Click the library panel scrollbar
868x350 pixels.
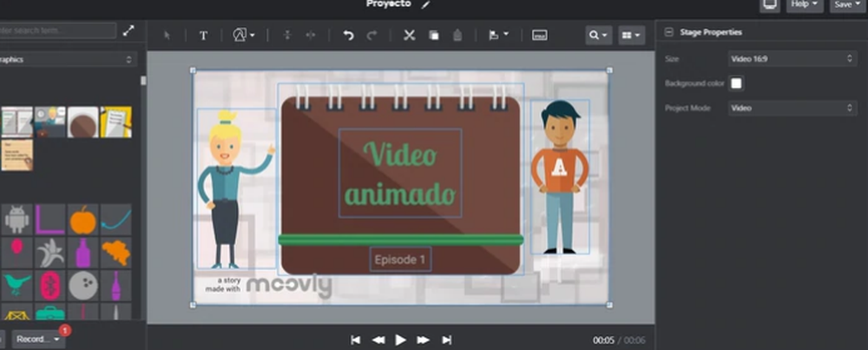(143, 81)
